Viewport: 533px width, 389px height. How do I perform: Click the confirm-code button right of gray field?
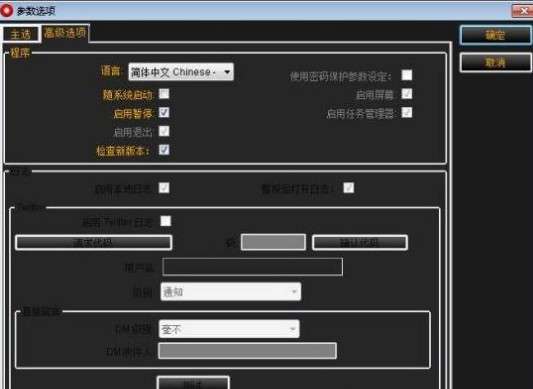click(360, 242)
